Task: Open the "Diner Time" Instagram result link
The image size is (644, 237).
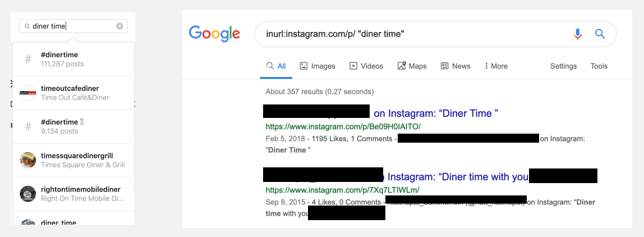Action: coord(436,113)
